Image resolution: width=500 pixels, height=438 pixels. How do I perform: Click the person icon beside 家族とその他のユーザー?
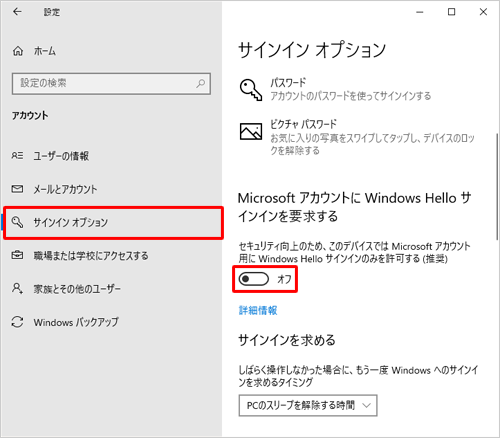click(17, 288)
